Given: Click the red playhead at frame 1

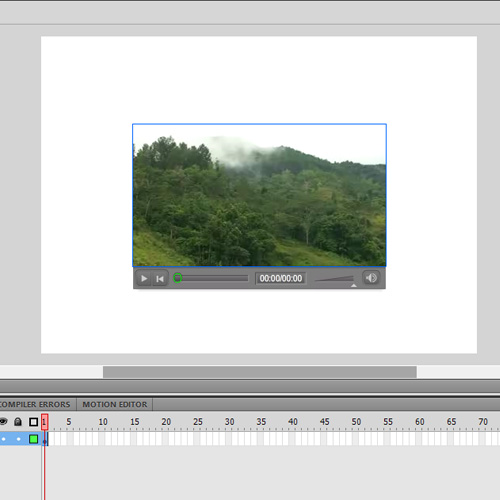Looking at the screenshot, I should pos(44,422).
